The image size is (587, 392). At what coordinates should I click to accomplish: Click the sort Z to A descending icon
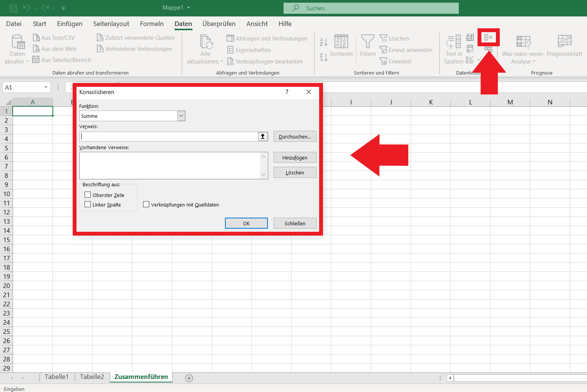(x=324, y=57)
